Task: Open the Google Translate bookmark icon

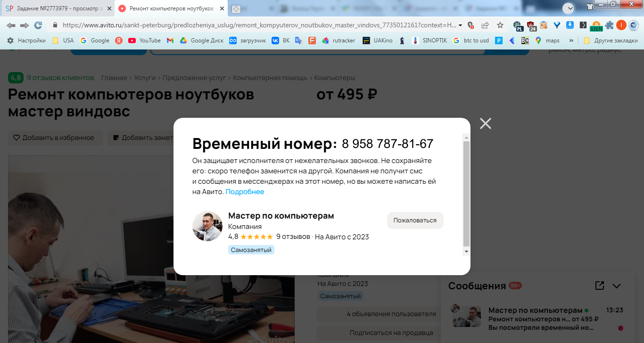Action: click(298, 41)
